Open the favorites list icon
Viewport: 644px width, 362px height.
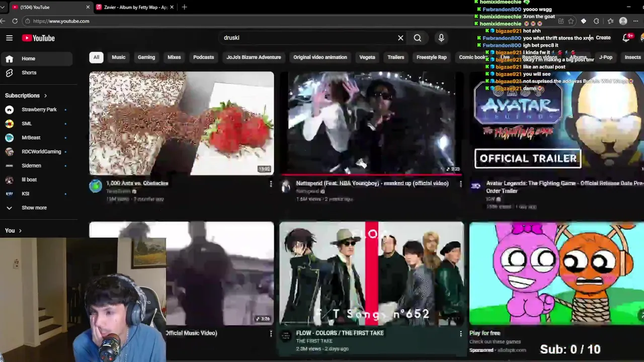point(610,21)
